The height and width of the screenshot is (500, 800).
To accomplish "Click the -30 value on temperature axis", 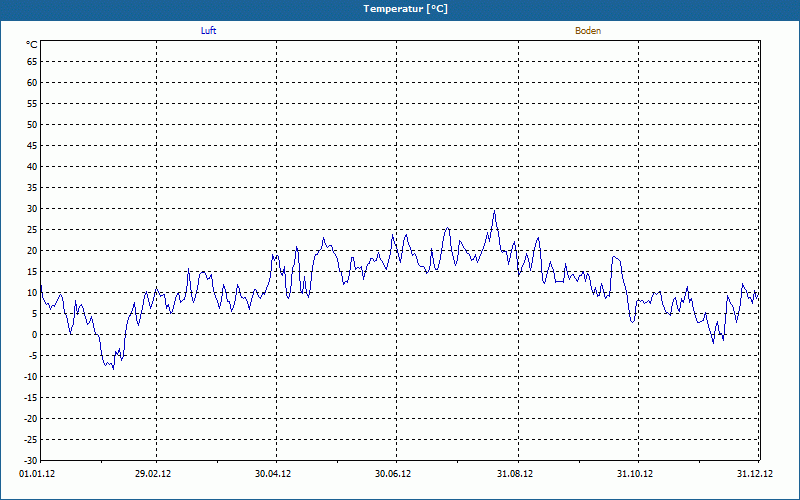I will (31, 461).
